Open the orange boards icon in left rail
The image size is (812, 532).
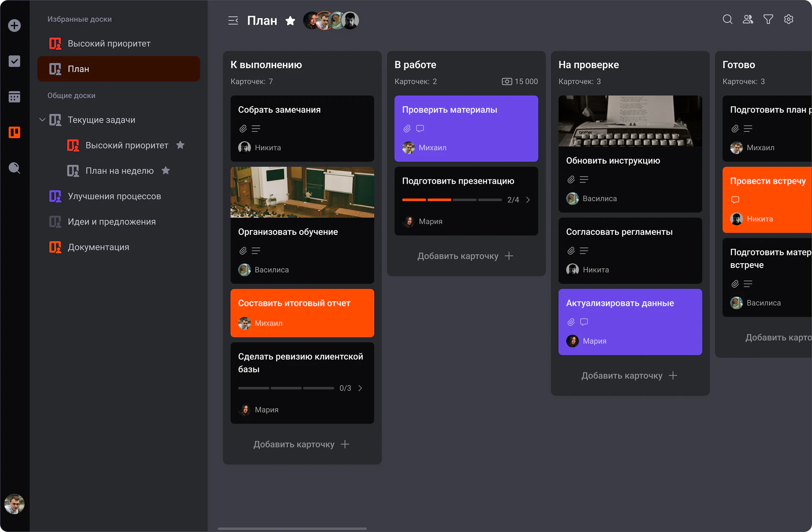click(x=14, y=132)
